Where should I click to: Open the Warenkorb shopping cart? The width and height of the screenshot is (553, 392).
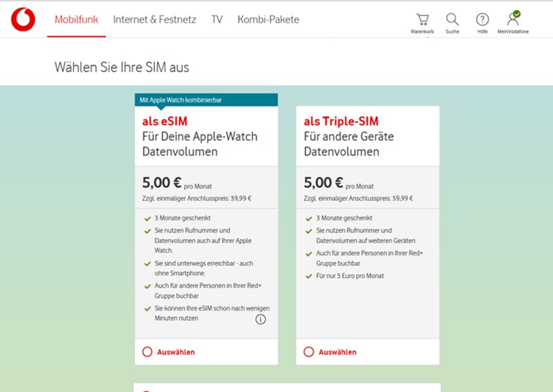tap(422, 19)
